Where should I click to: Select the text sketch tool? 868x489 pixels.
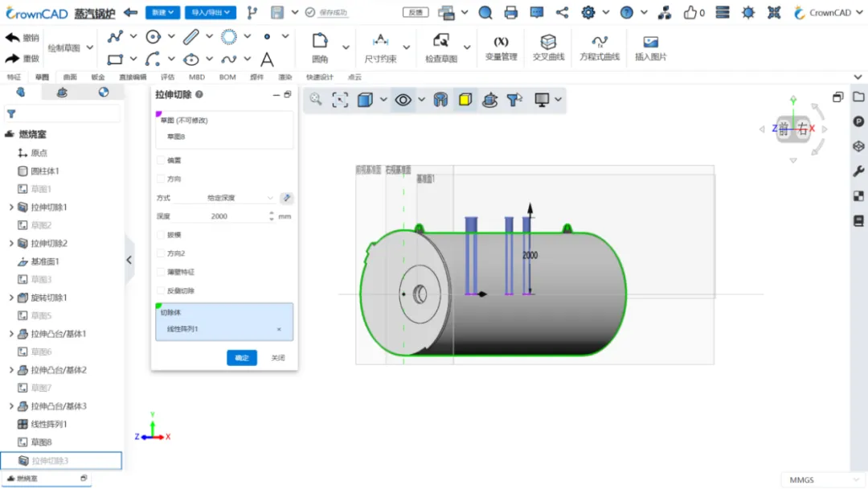point(267,59)
